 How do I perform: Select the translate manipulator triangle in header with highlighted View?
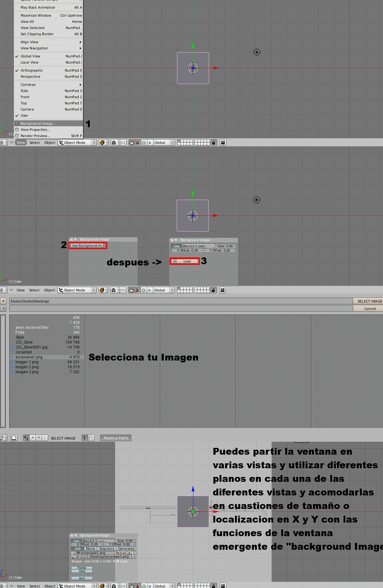point(138,143)
